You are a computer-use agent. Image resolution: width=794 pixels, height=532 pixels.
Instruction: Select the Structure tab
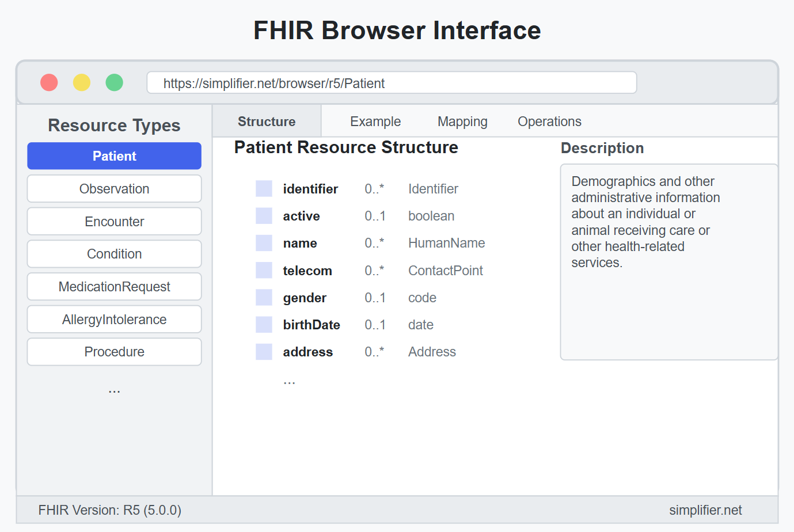click(267, 121)
